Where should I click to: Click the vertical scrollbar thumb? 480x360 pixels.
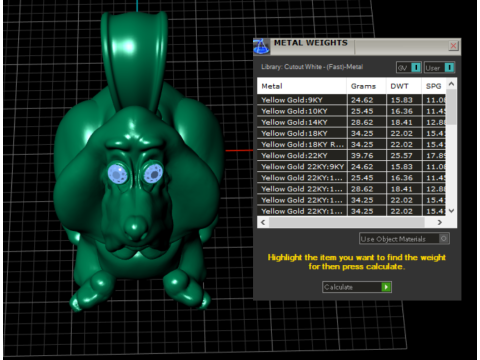point(451,107)
